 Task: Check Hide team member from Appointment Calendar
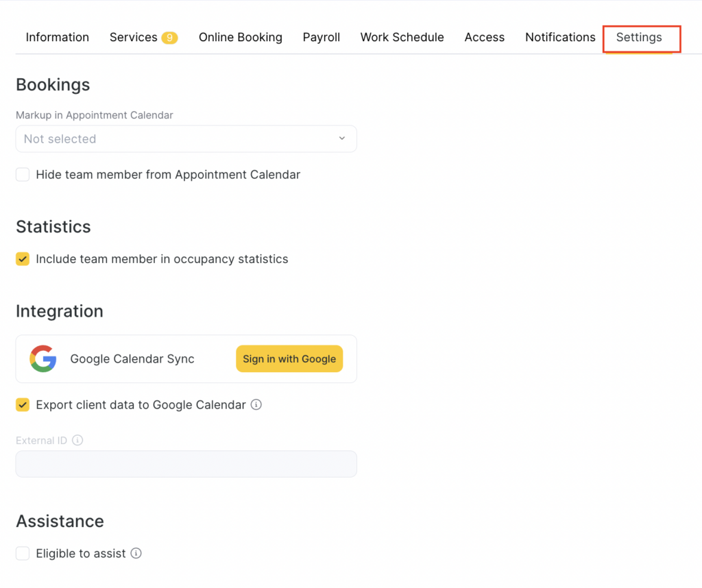[x=23, y=175]
